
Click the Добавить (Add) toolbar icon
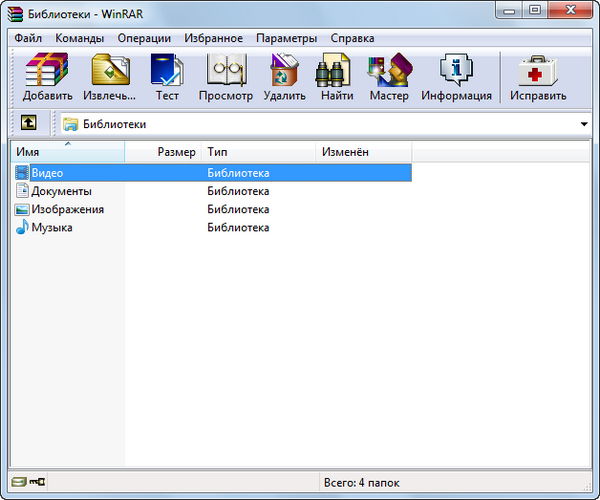[x=47, y=77]
